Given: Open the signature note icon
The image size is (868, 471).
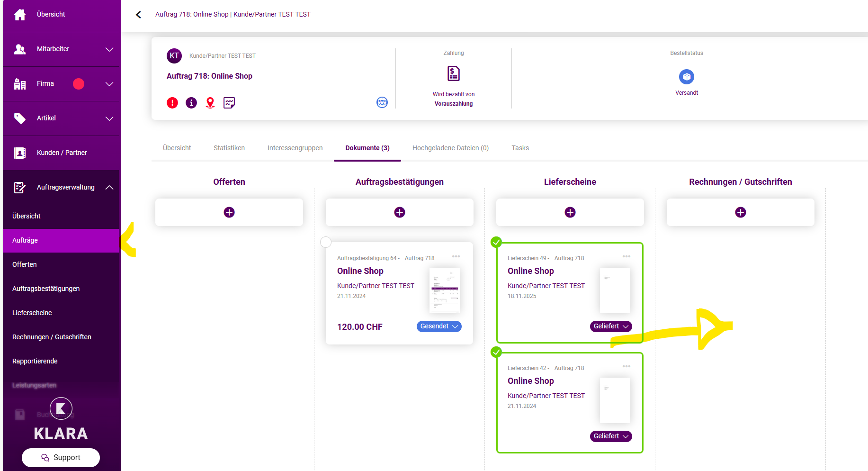Looking at the screenshot, I should pyautogui.click(x=229, y=103).
